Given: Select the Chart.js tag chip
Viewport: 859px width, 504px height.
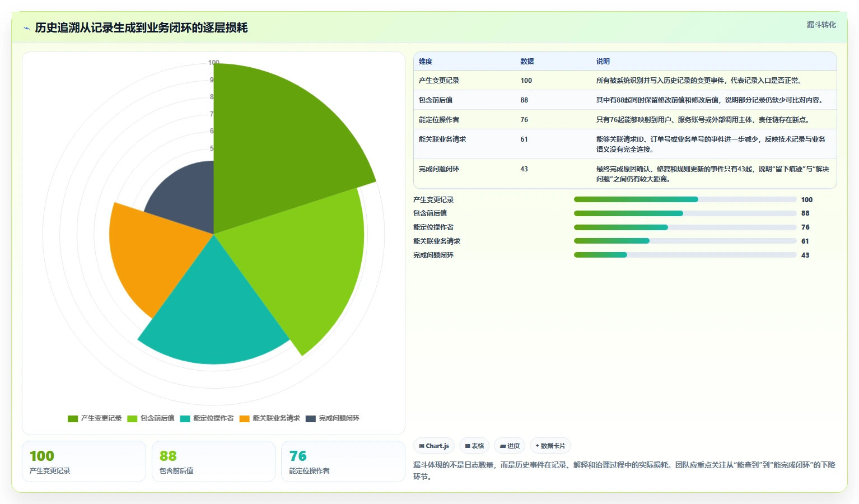Looking at the screenshot, I should click(x=434, y=446).
